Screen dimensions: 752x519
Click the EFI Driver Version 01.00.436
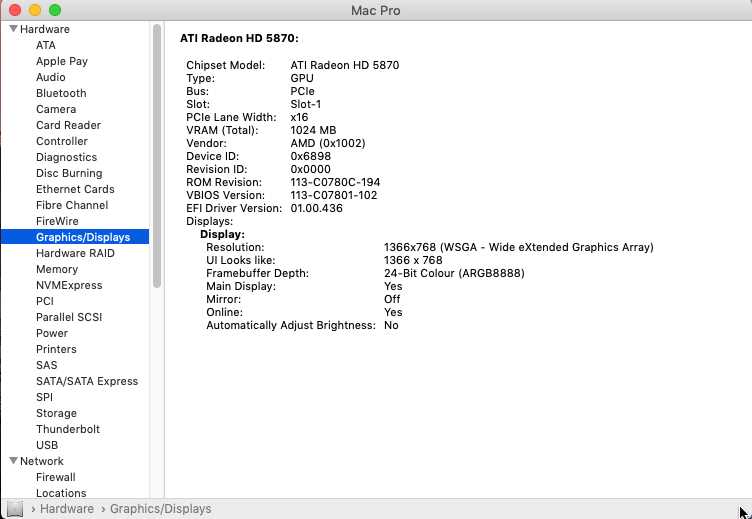click(x=317, y=208)
